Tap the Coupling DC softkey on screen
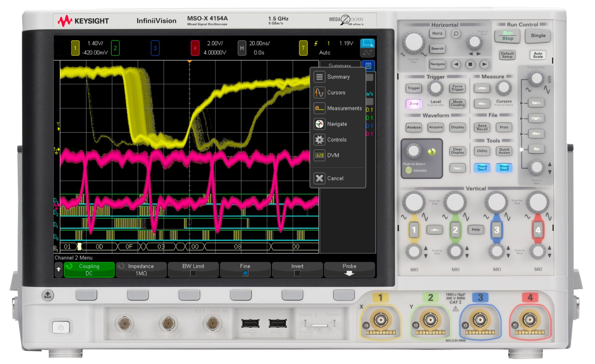This screenshot has height=364, width=595. [x=89, y=270]
